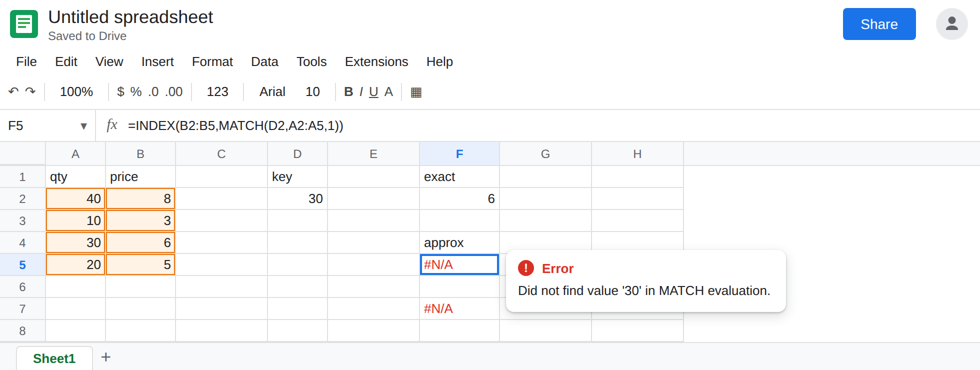The height and width of the screenshot is (370, 980).
Task: Select the #N/A cell F5
Action: [459, 265]
